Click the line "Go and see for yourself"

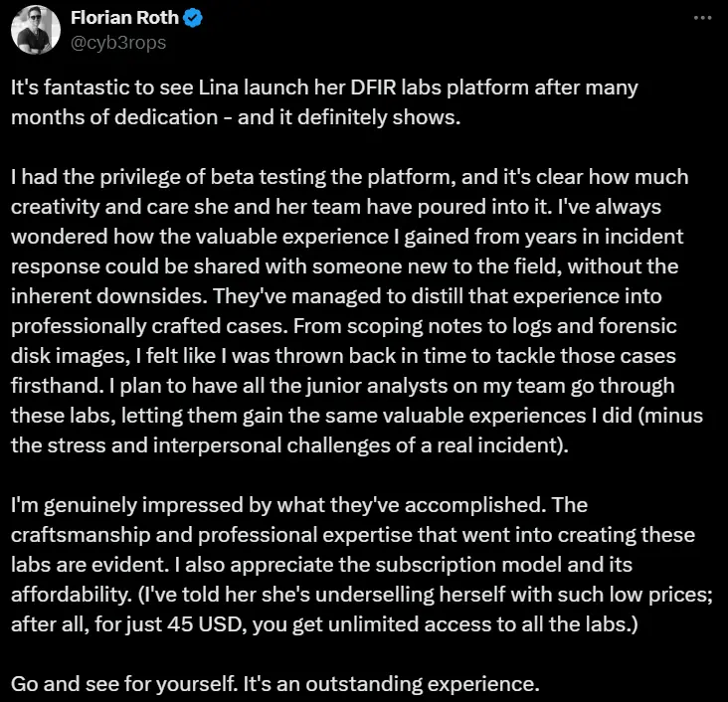(124, 684)
